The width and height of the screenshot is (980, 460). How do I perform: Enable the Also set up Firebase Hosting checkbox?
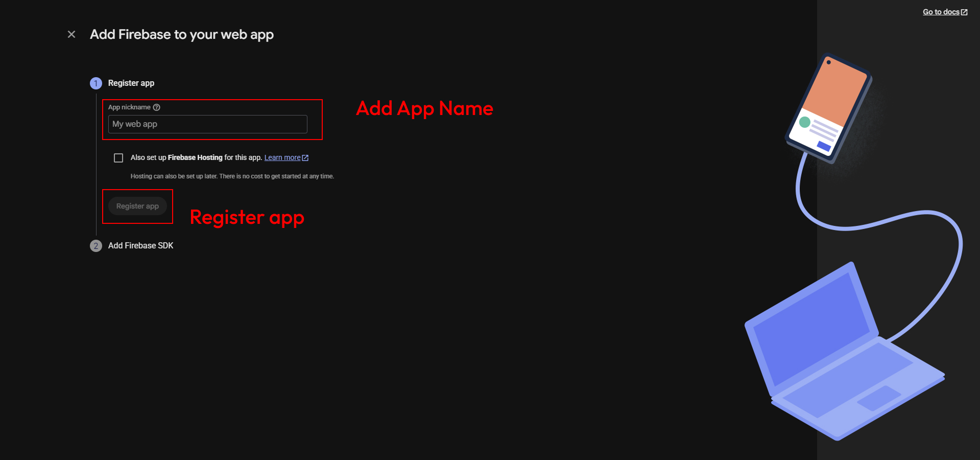point(118,157)
